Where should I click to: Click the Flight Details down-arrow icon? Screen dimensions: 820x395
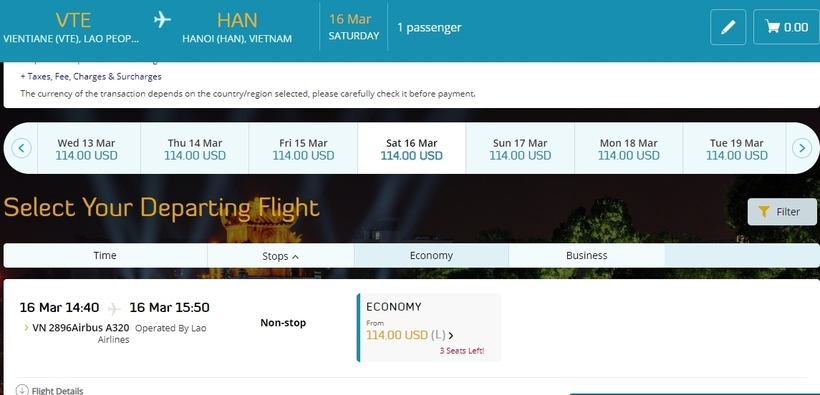click(x=22, y=390)
